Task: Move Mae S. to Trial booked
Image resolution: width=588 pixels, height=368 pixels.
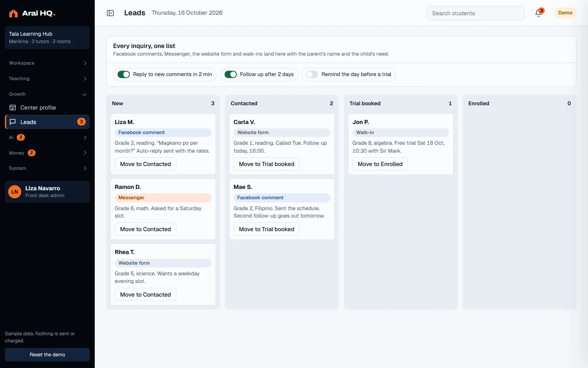Action: pos(266,229)
